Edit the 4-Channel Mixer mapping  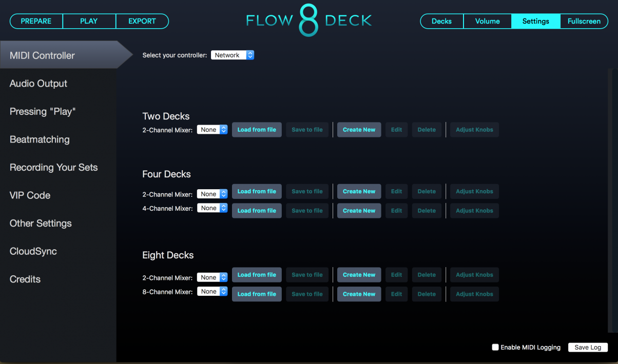click(397, 211)
